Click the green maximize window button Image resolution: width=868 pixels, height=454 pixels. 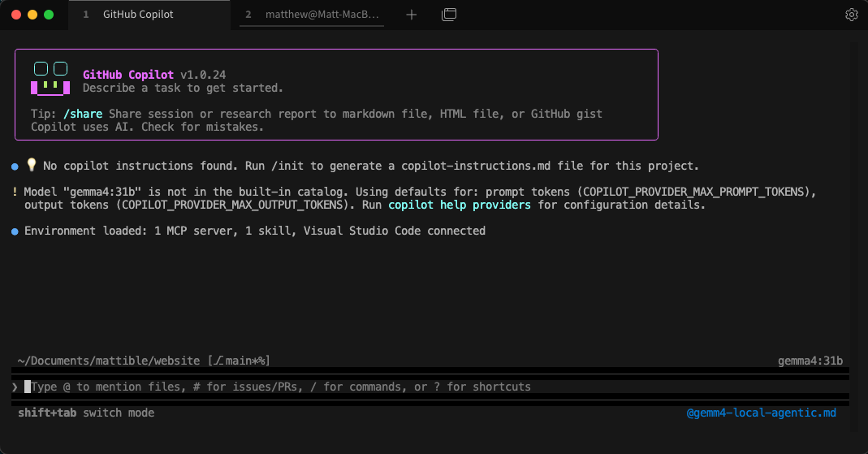tap(49, 15)
